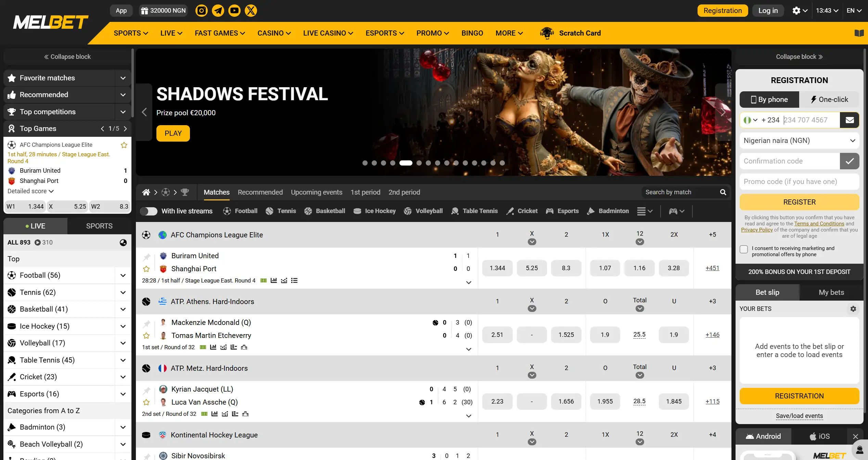The image size is (868, 460).
Task: Open the Nigerian naira currency dropdown
Action: [x=799, y=141]
